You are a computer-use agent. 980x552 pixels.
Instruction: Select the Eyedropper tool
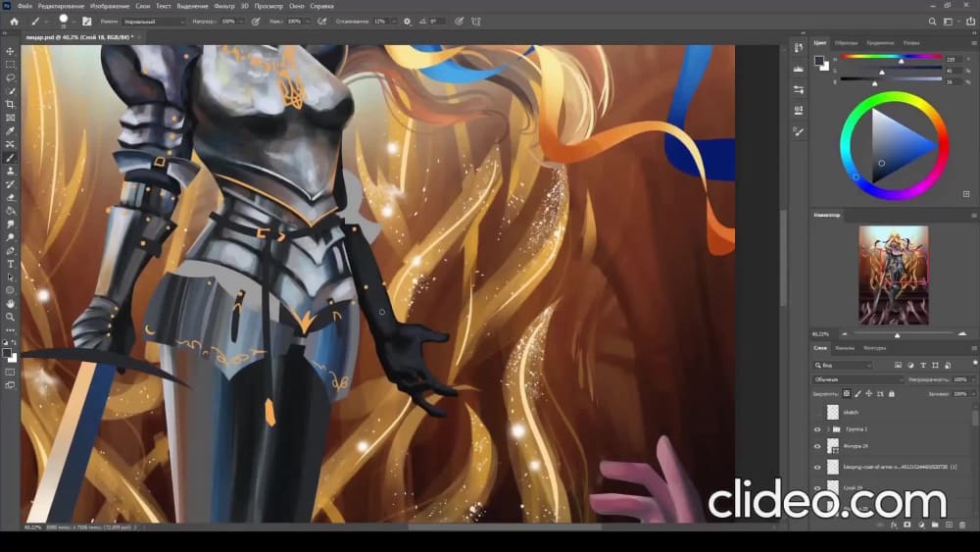pyautogui.click(x=10, y=130)
